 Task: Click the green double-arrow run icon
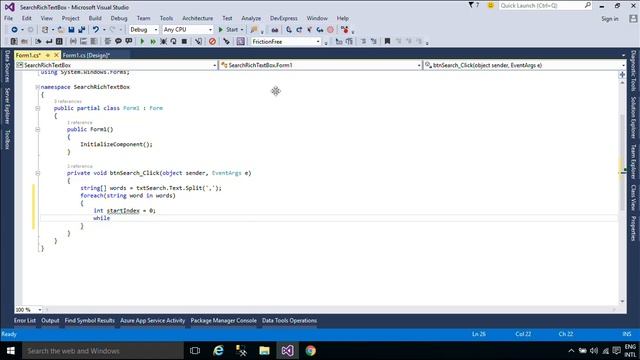(153, 42)
